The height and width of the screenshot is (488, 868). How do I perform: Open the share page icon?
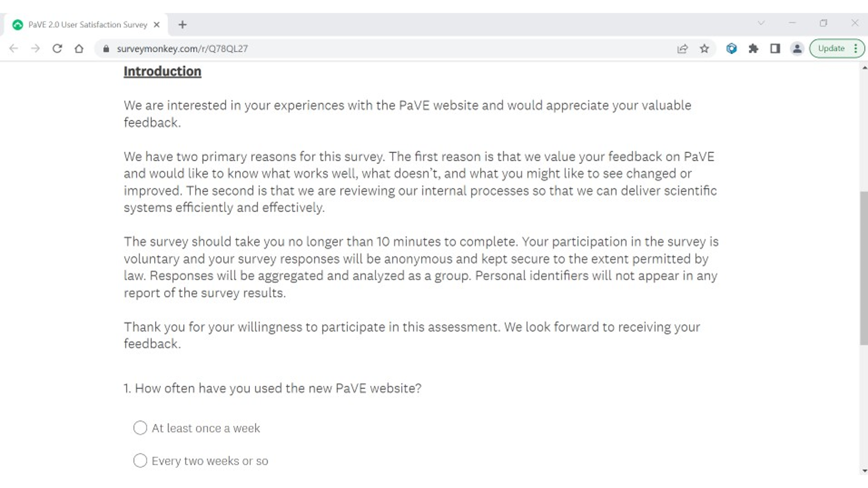pos(682,49)
